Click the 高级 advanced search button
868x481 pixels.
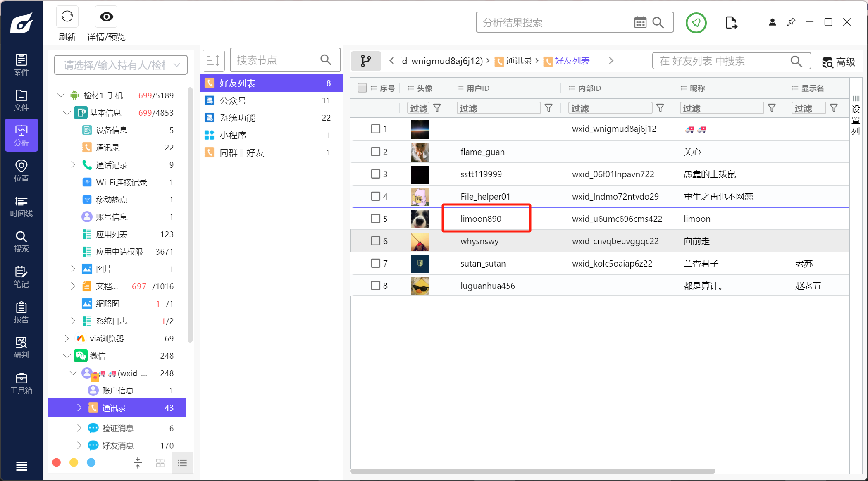pos(839,62)
